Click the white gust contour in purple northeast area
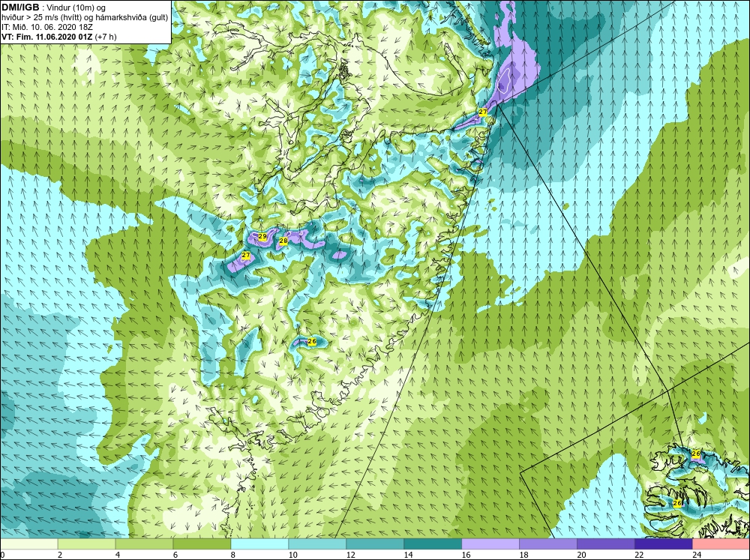The image size is (750, 560). coord(503,79)
